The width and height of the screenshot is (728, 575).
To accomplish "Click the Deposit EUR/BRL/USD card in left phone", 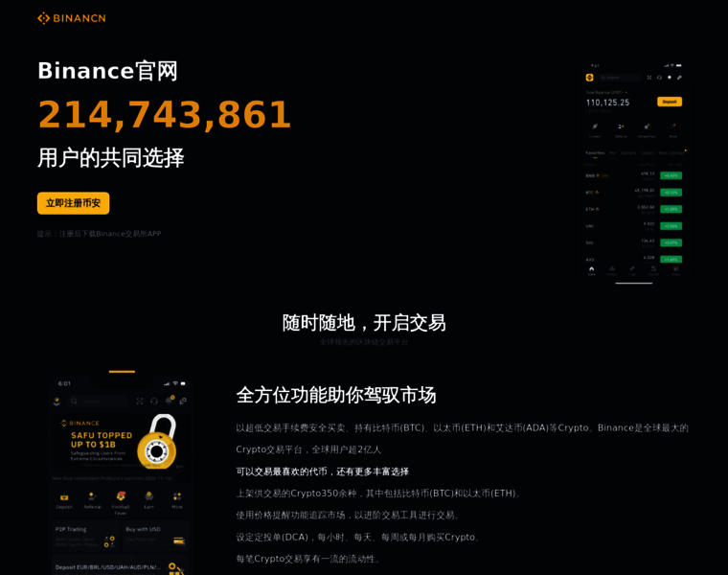I will pyautogui.click(x=120, y=566).
